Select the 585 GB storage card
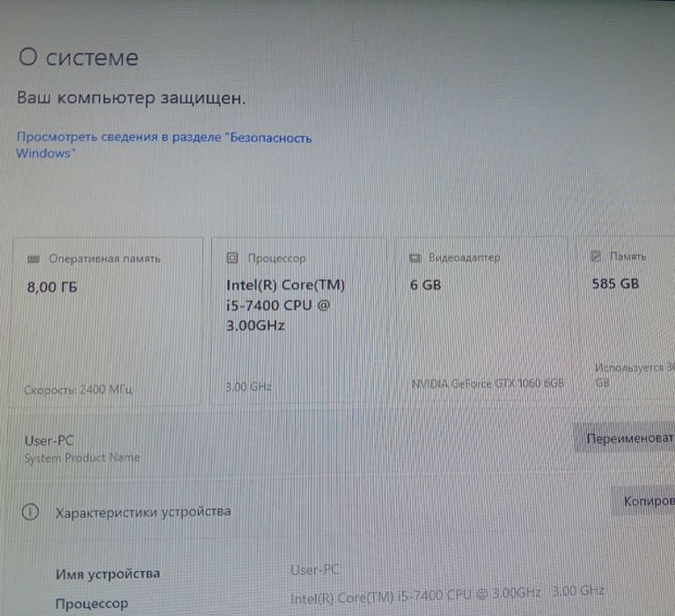 (627, 319)
